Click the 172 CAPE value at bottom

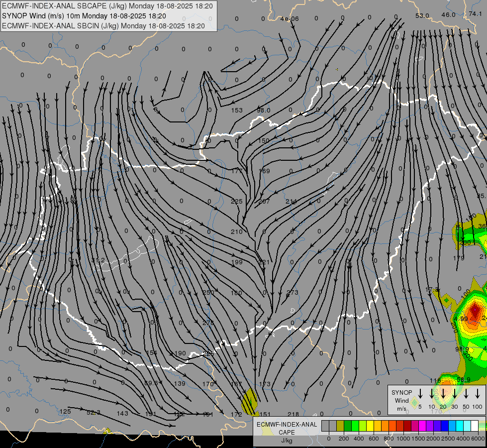(237, 414)
